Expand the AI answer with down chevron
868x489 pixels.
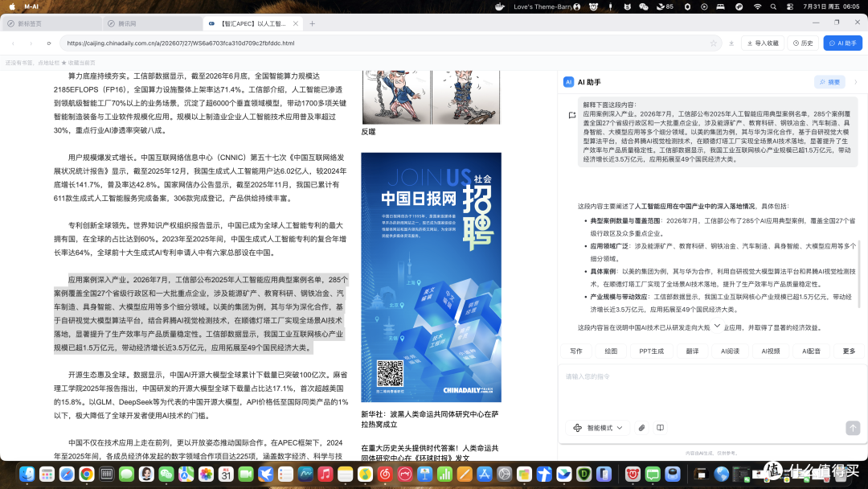point(717,326)
